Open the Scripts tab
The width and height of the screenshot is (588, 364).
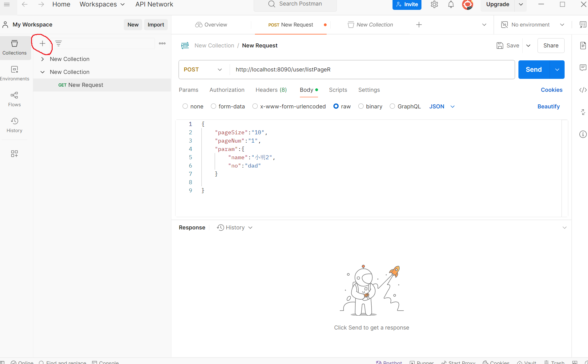click(338, 90)
